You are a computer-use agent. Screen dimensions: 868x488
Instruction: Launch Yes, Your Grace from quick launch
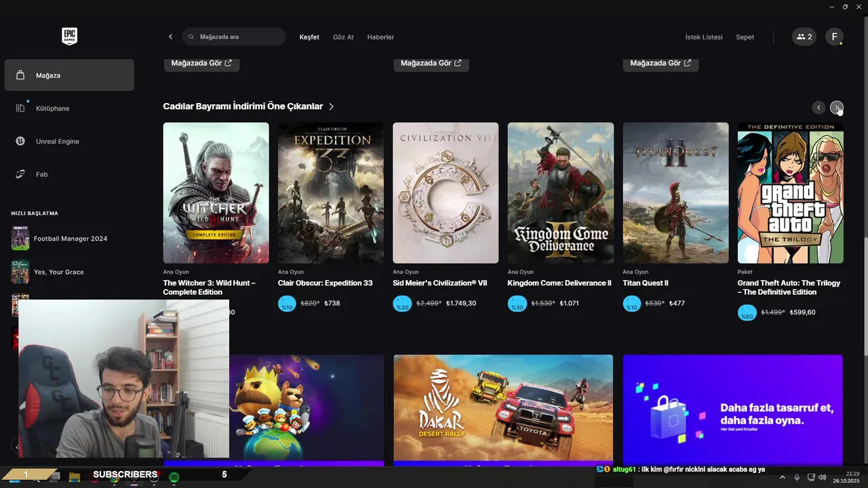69,272
